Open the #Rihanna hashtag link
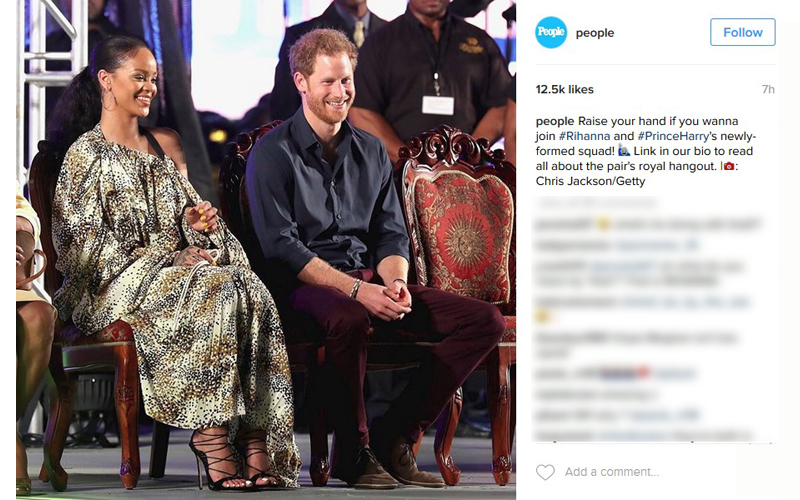 click(584, 136)
